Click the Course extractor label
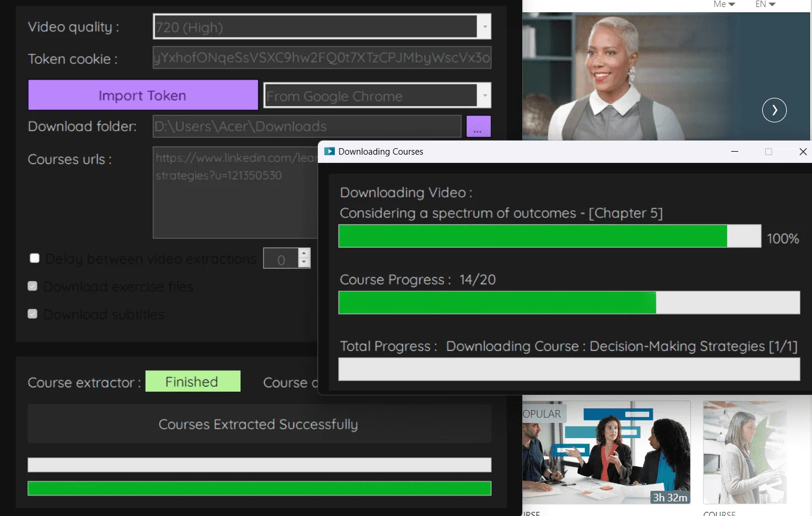 click(x=84, y=382)
